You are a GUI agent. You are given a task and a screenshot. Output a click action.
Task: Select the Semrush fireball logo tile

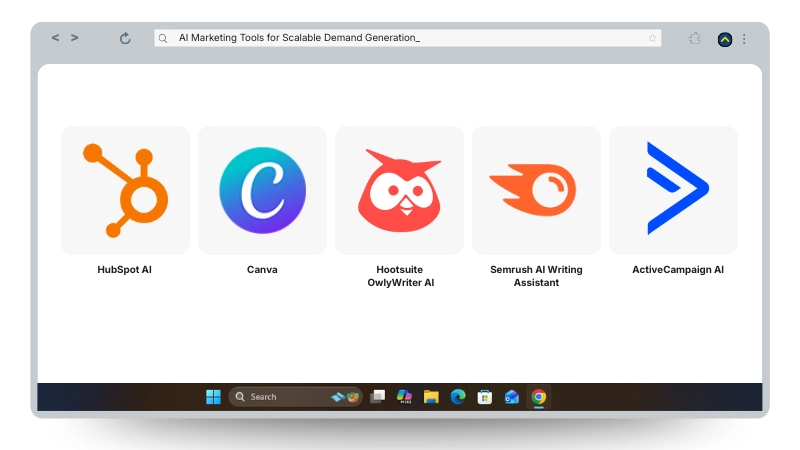point(536,190)
